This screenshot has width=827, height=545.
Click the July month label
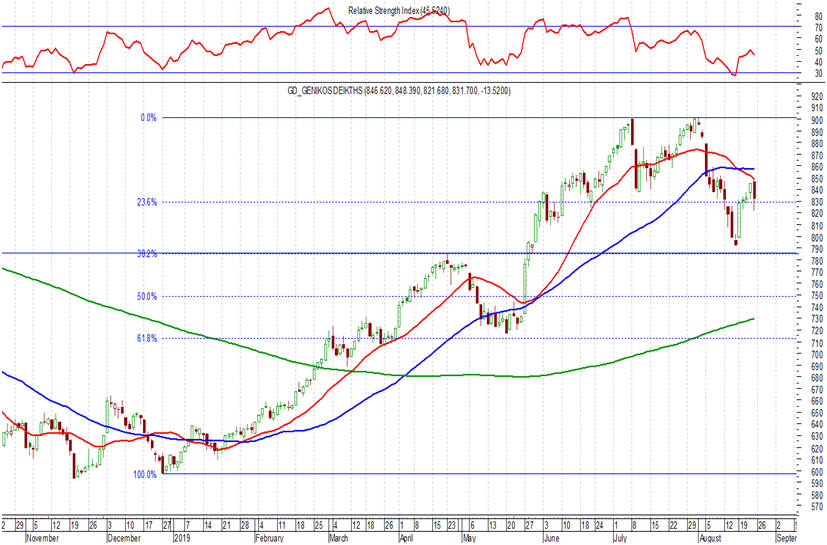click(x=620, y=539)
